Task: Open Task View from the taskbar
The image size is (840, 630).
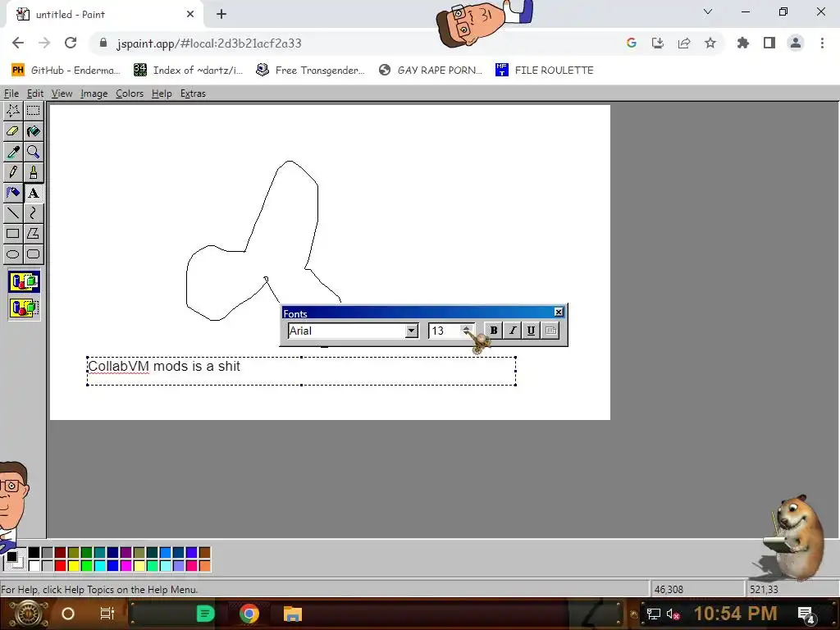Action: [x=107, y=614]
